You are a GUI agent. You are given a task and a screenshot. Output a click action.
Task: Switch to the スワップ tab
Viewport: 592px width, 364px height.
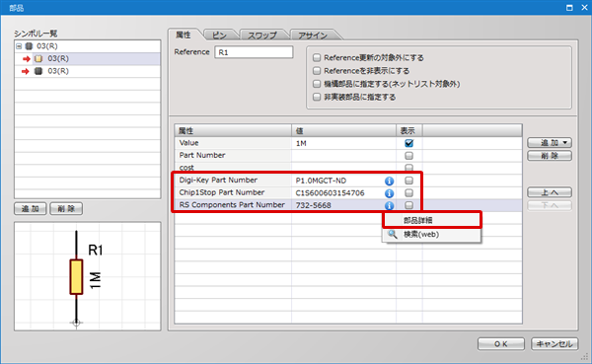pos(262,36)
